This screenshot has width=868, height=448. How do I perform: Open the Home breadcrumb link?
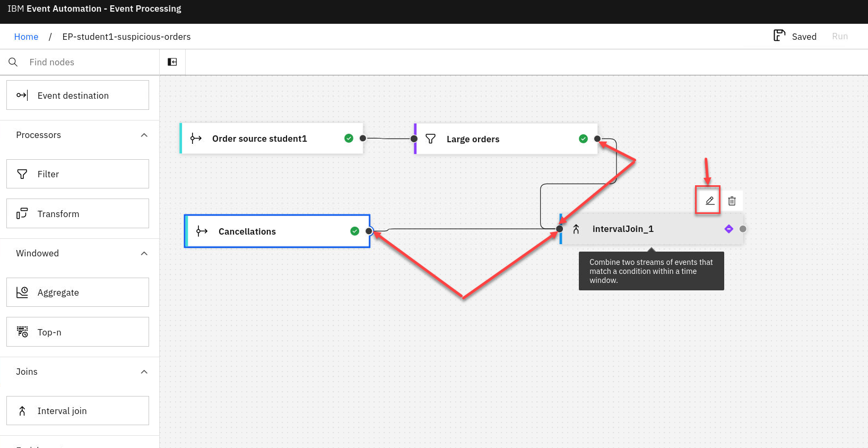[x=26, y=37]
